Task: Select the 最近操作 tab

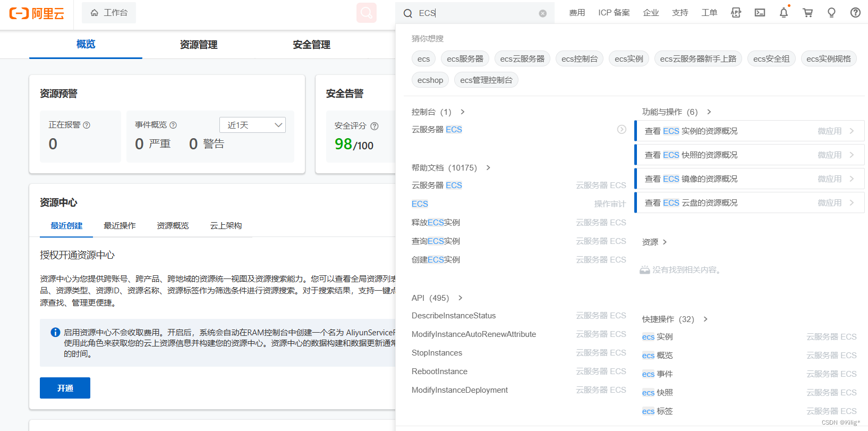Action: [x=120, y=226]
